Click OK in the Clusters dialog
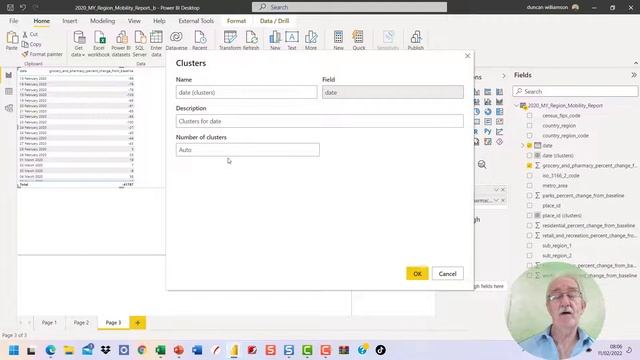The width and height of the screenshot is (640, 360). (x=417, y=273)
